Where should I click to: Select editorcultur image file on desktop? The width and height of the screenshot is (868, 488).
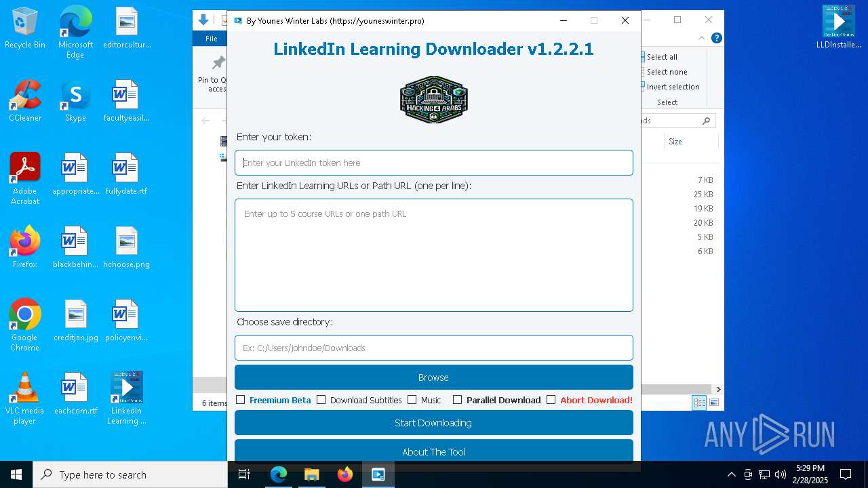click(x=127, y=28)
